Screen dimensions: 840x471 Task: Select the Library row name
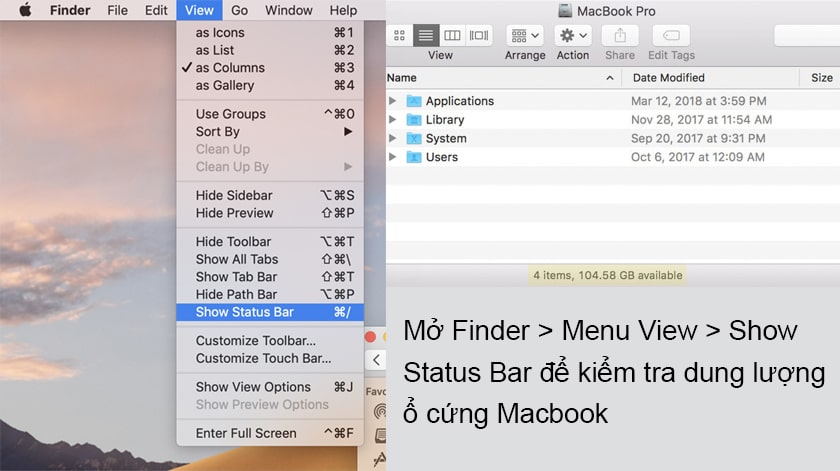(x=445, y=119)
